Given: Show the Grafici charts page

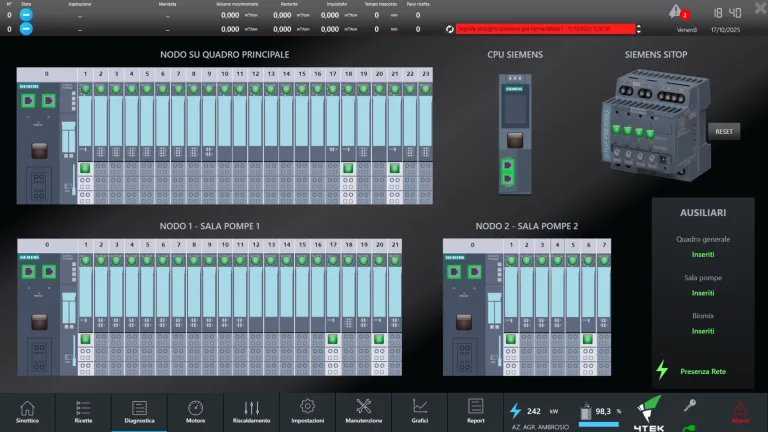Looking at the screenshot, I should click(420, 412).
